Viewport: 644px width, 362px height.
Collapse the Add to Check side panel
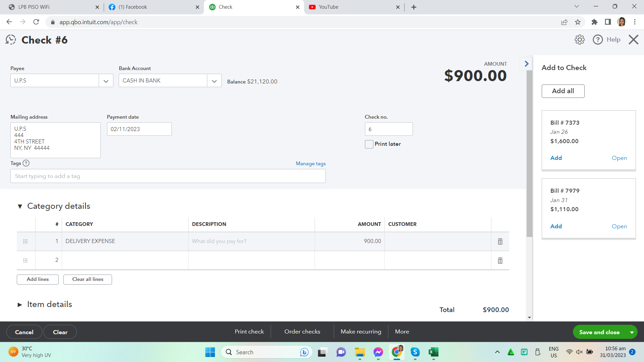pos(526,64)
